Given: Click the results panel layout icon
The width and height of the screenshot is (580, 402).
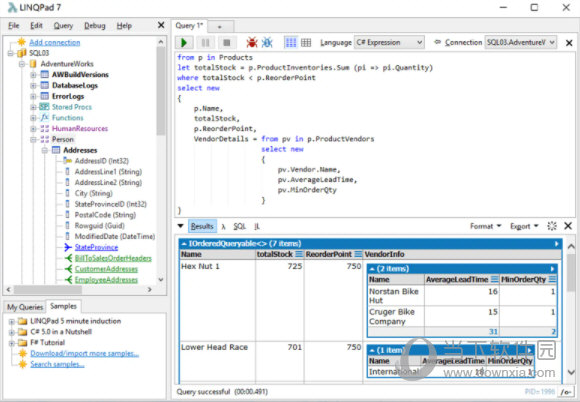Looking at the screenshot, I should [x=552, y=226].
